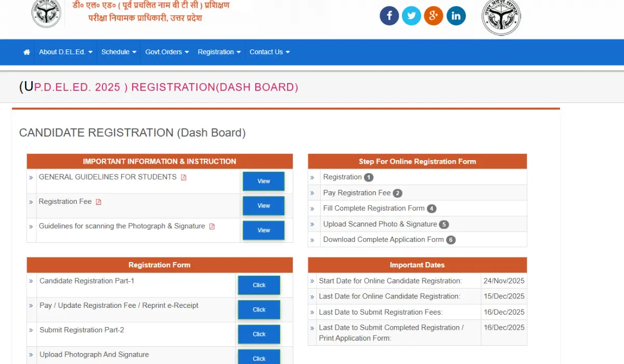Click the PDF icon next to General Guidelines
624x364 pixels.
[183, 177]
